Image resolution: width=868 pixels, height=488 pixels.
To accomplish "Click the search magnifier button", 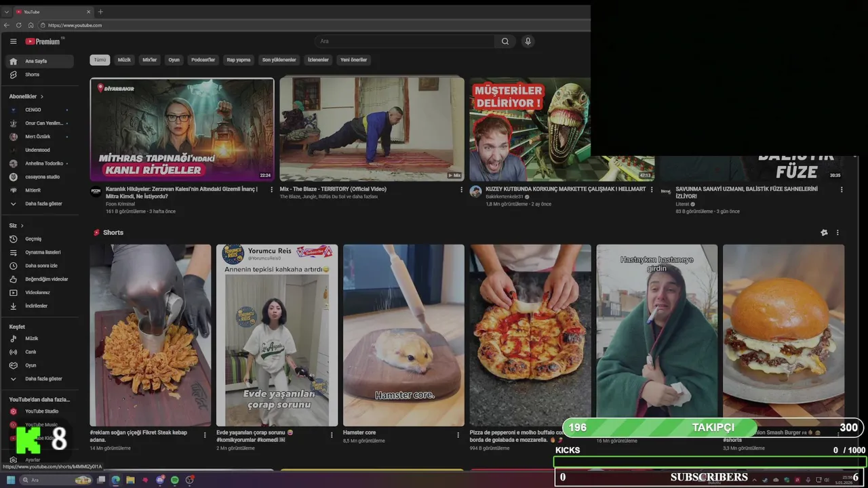I will (x=505, y=41).
